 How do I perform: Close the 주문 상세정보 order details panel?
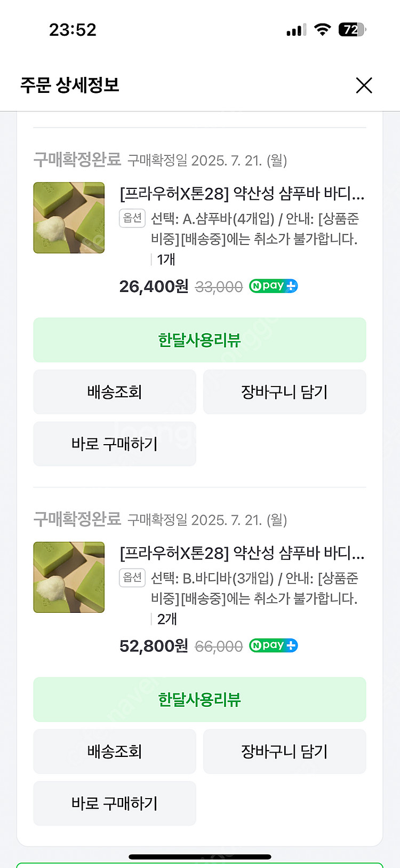click(x=364, y=85)
